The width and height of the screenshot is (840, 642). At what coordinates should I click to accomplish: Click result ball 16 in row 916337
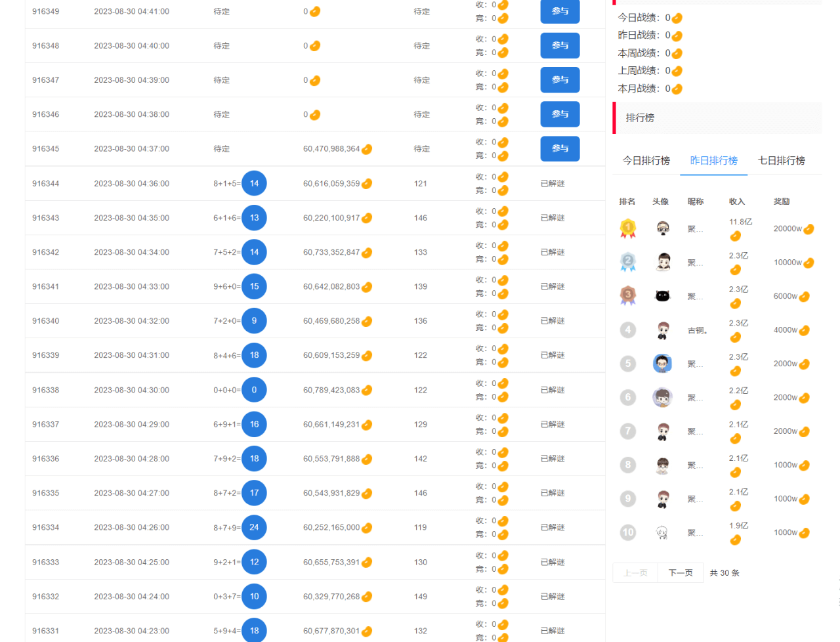[254, 424]
